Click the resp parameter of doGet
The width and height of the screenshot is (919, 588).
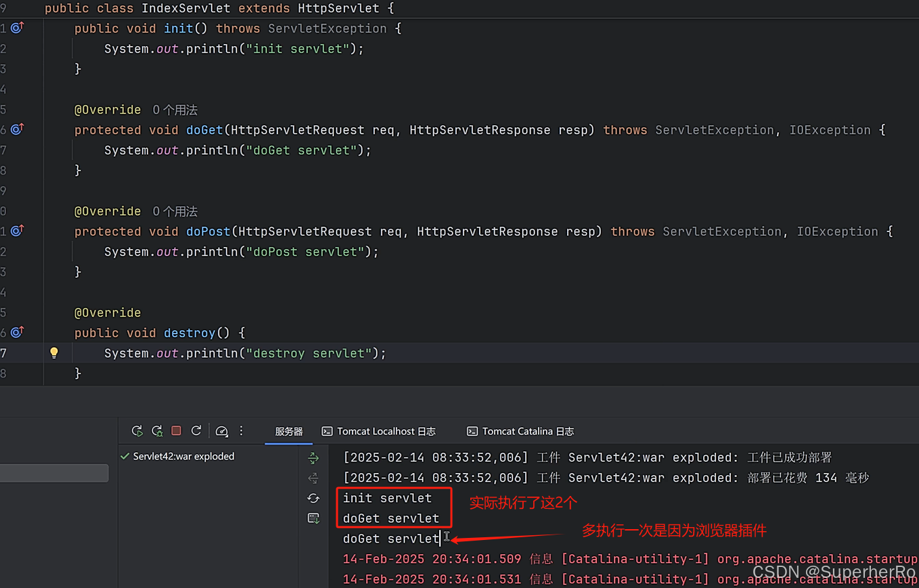coord(573,130)
